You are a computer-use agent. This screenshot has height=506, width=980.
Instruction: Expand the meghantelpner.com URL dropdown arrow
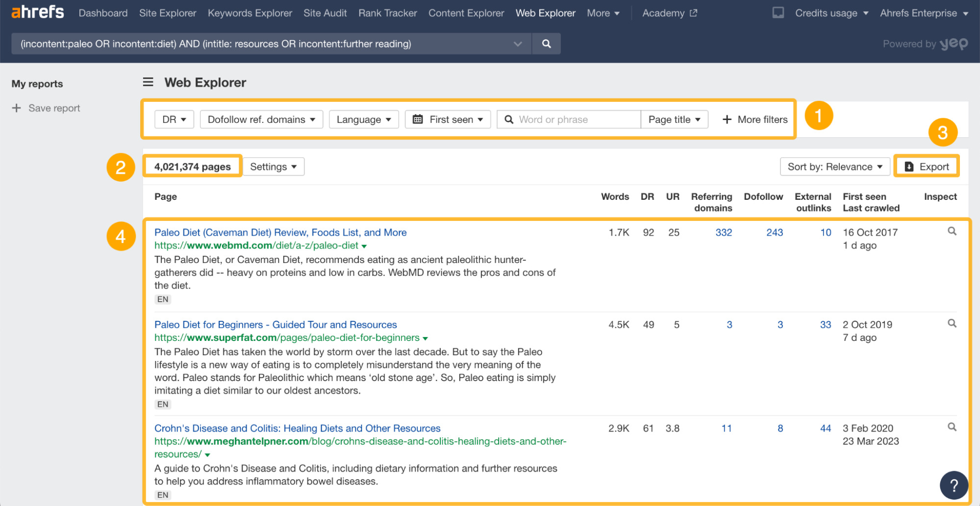(207, 455)
